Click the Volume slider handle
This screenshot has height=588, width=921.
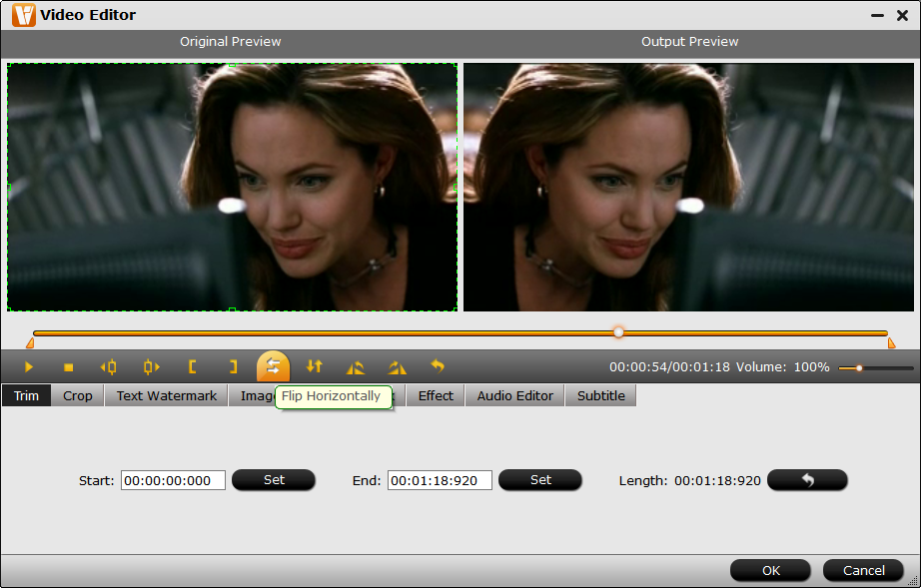[x=858, y=368]
